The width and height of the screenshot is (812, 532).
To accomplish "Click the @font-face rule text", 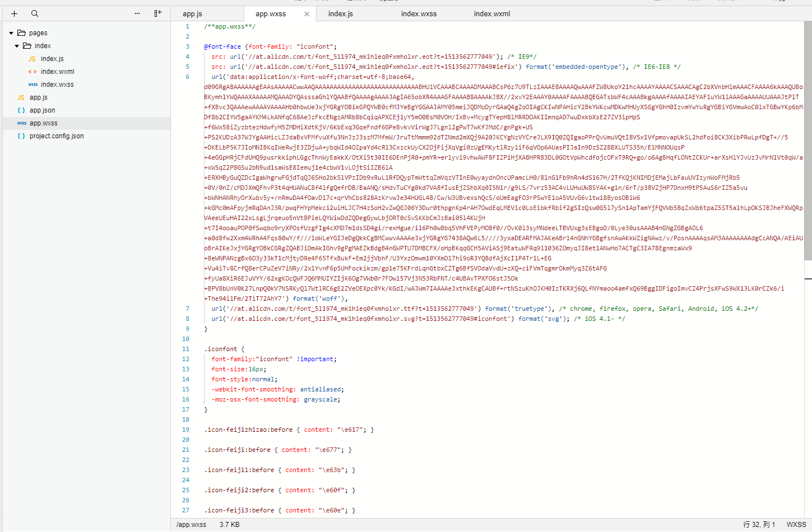I will (222, 46).
